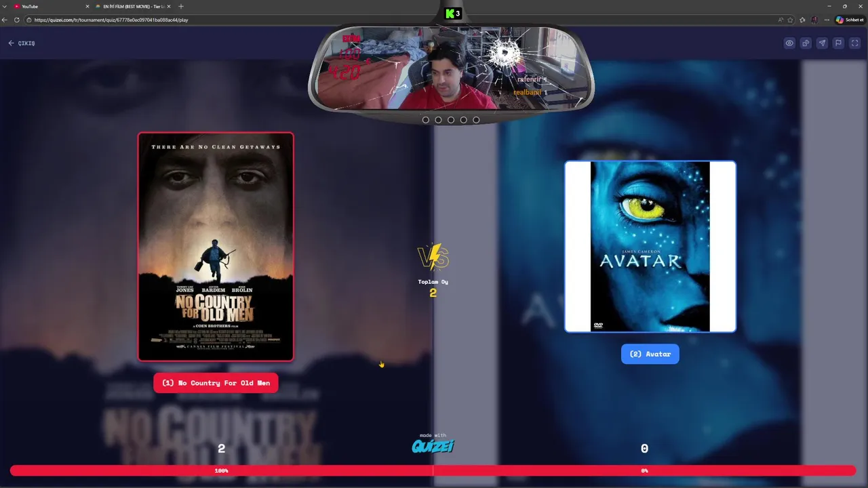Toggle fullscreen mode icon

(854, 43)
